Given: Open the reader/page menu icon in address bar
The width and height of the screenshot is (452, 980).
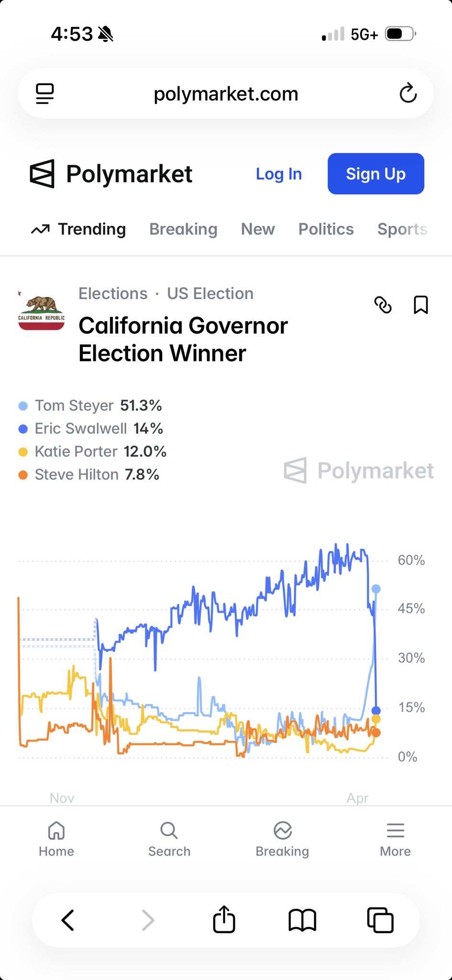Looking at the screenshot, I should coord(45,94).
